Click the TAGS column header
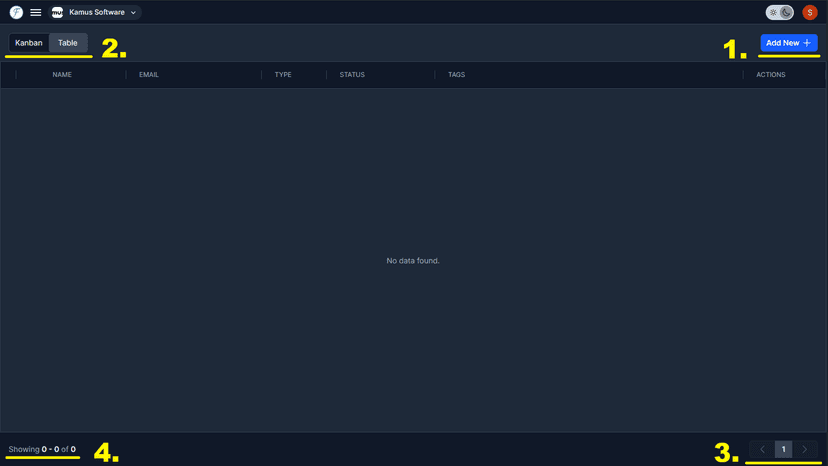Image resolution: width=828 pixels, height=466 pixels. (x=457, y=74)
